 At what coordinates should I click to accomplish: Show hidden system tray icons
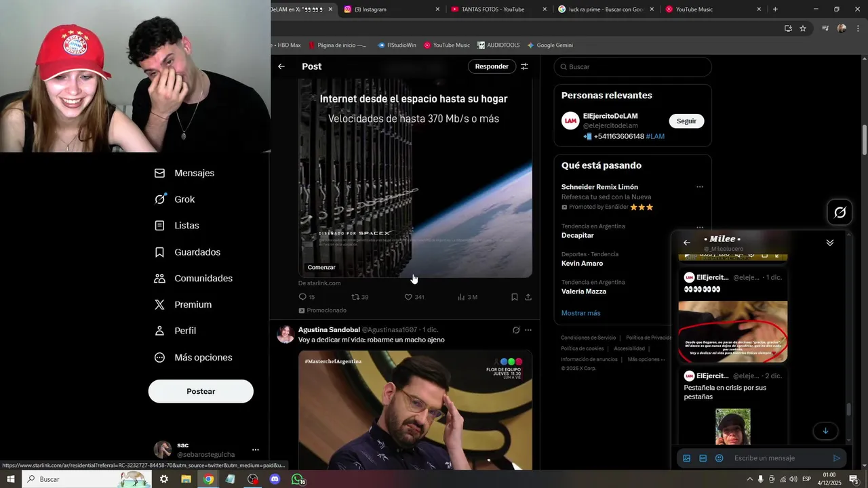749,479
